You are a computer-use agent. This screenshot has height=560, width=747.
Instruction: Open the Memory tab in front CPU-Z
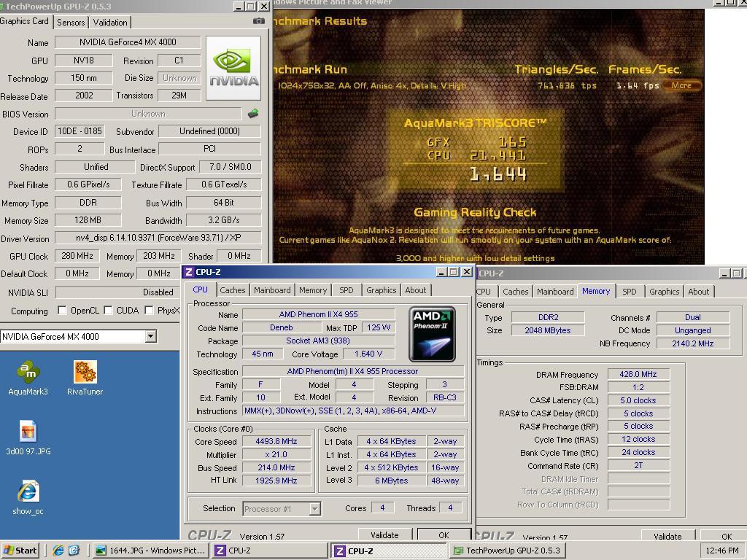click(x=313, y=290)
